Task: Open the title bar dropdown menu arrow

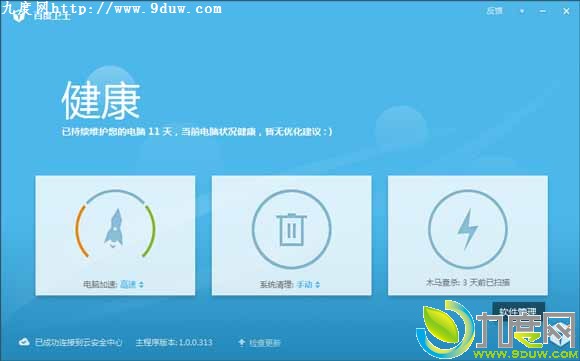Action: click(522, 11)
